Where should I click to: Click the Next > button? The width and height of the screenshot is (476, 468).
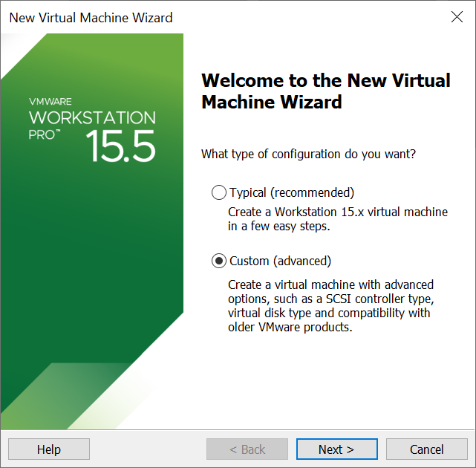point(337,449)
